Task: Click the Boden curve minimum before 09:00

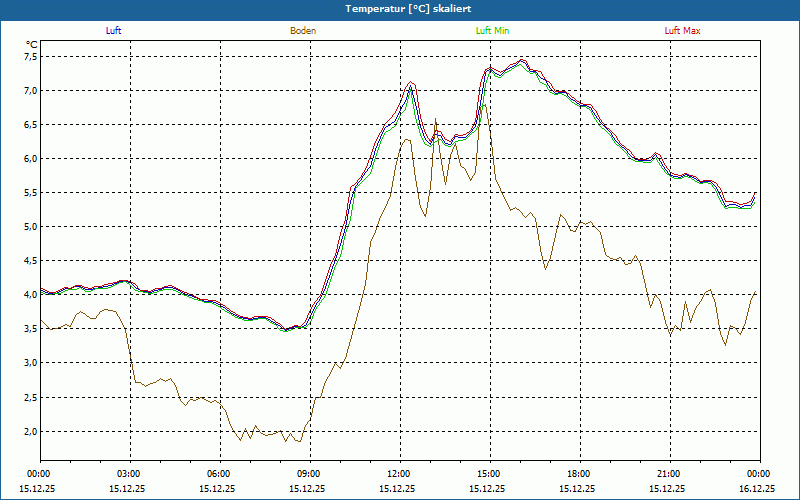Action: click(x=299, y=441)
